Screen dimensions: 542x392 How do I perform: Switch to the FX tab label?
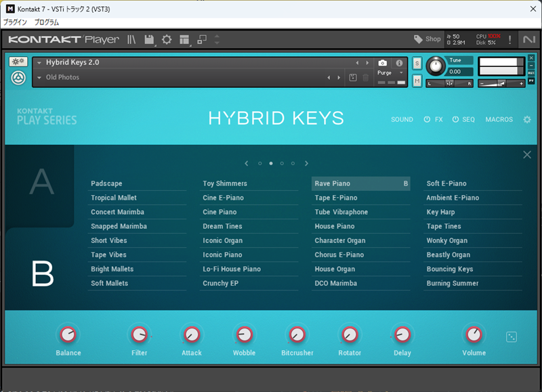tap(438, 120)
